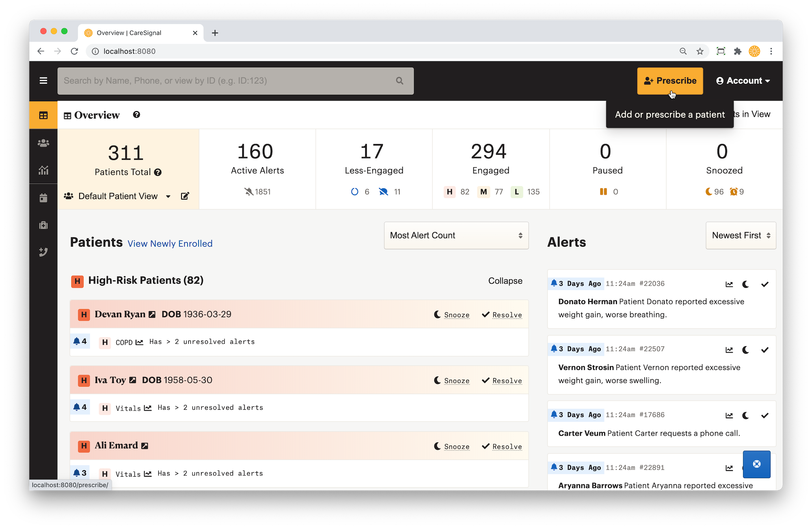This screenshot has height=529, width=812.
Task: Filter by High engagement badge 82
Action: point(457,192)
